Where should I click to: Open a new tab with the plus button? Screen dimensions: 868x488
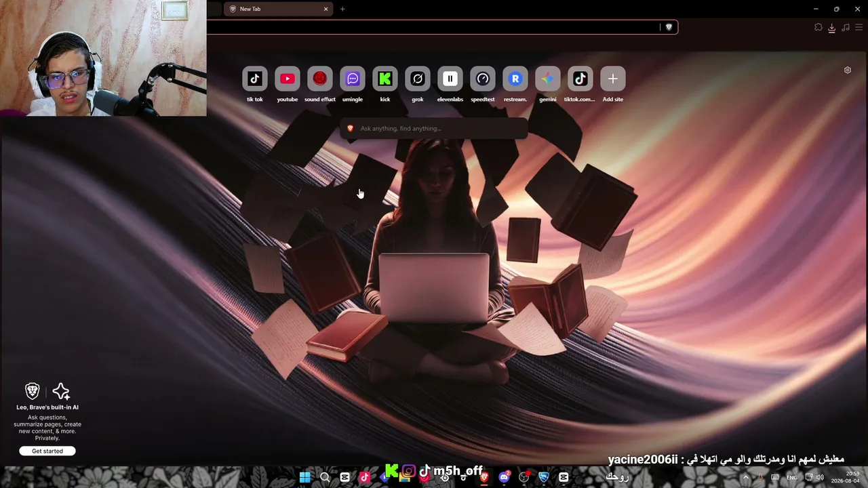click(x=342, y=9)
